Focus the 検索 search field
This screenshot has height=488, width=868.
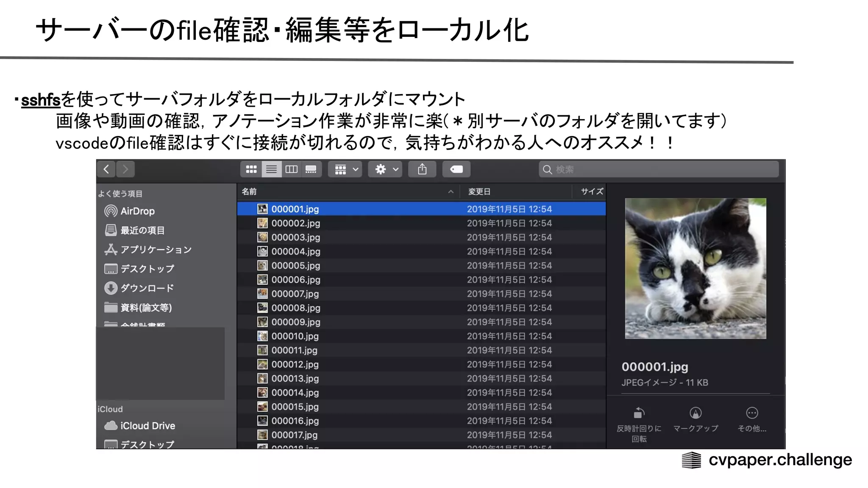pos(659,169)
